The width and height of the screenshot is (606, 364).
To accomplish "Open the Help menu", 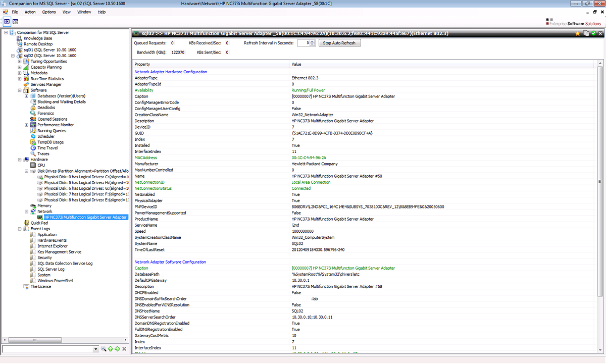I will pos(102,12).
